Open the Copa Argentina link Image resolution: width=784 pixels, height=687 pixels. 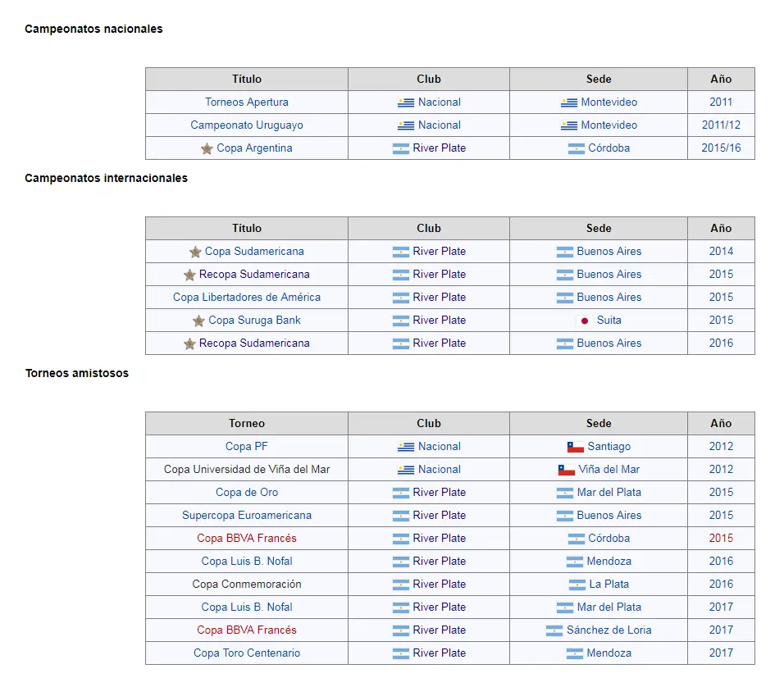[x=254, y=148]
